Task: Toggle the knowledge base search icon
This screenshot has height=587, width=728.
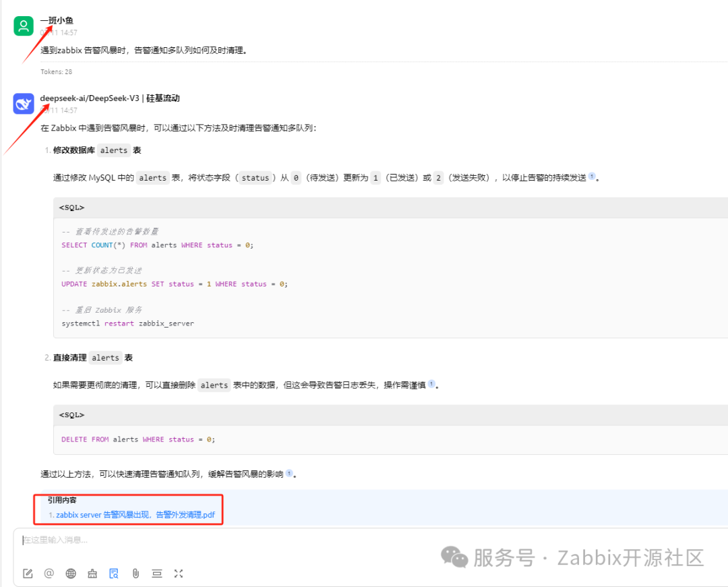Action: pos(113,574)
